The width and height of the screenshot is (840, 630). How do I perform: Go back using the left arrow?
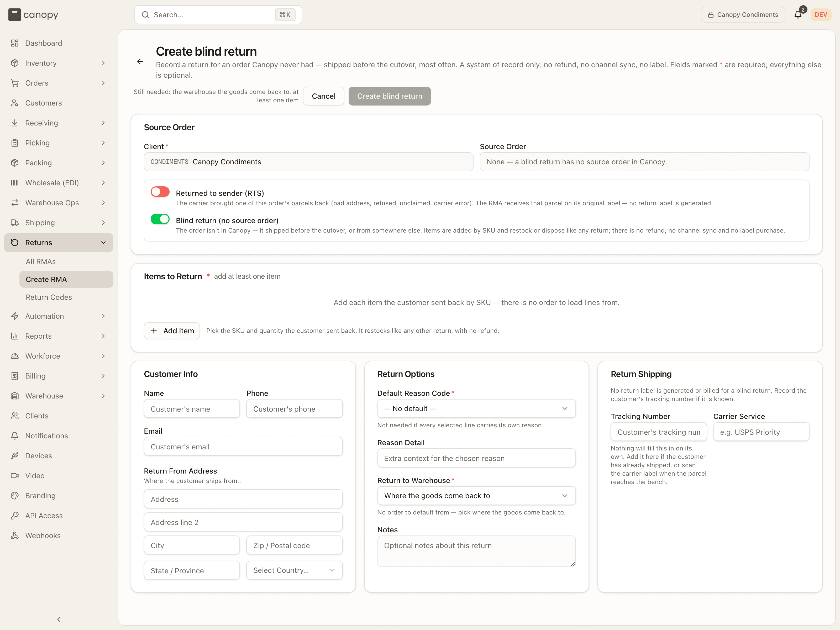point(140,61)
